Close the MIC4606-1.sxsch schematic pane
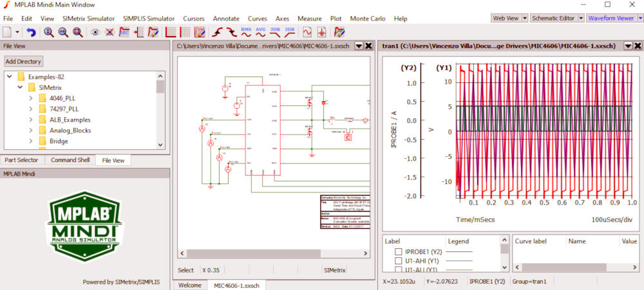644x290 pixels. pos(368,46)
